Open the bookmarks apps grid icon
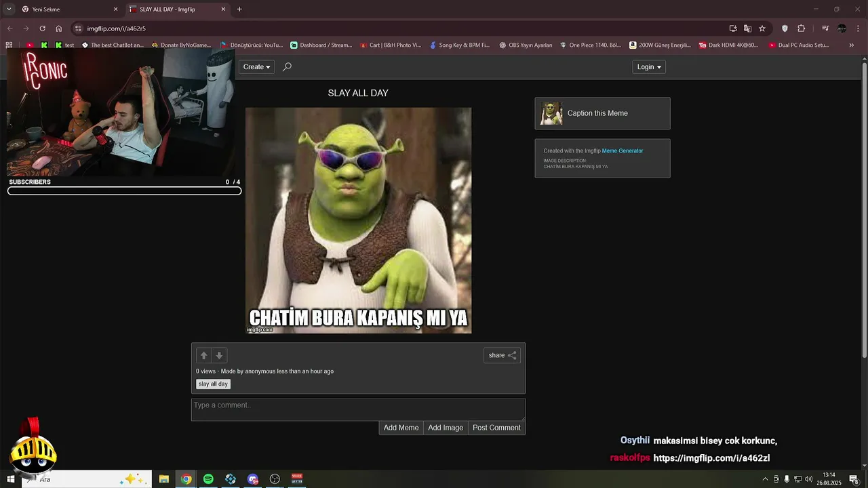The width and height of the screenshot is (868, 488). [x=9, y=45]
